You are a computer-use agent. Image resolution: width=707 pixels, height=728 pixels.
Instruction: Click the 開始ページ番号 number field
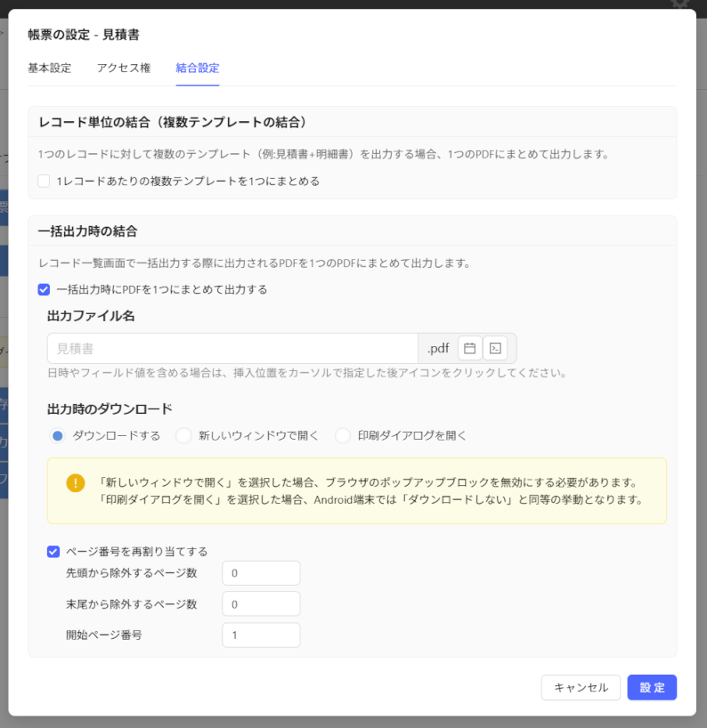point(261,635)
